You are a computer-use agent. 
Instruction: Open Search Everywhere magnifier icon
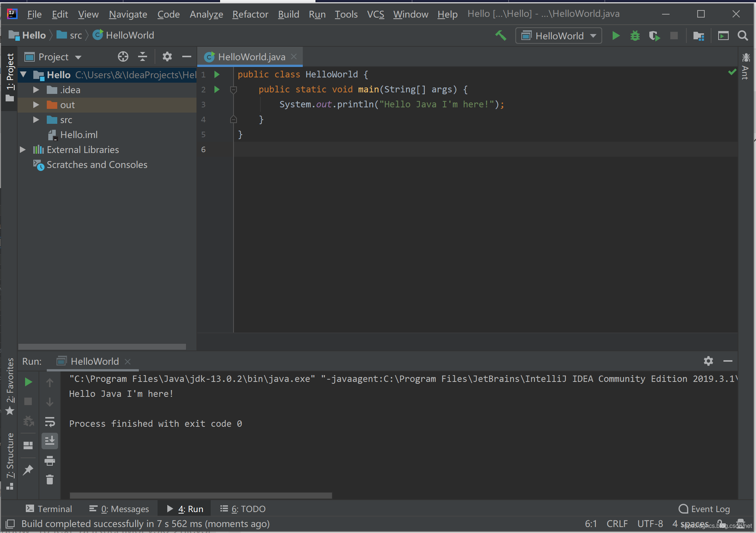tap(743, 36)
